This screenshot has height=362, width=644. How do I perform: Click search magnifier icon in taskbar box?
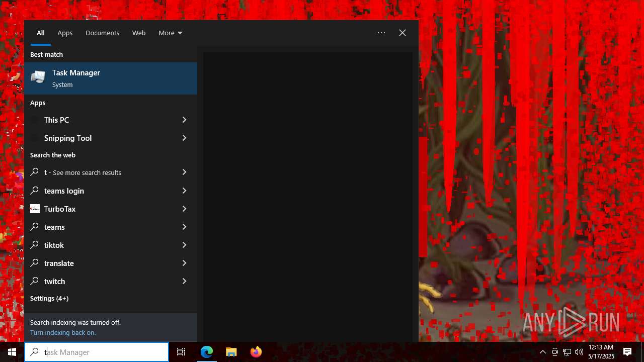coord(34,352)
